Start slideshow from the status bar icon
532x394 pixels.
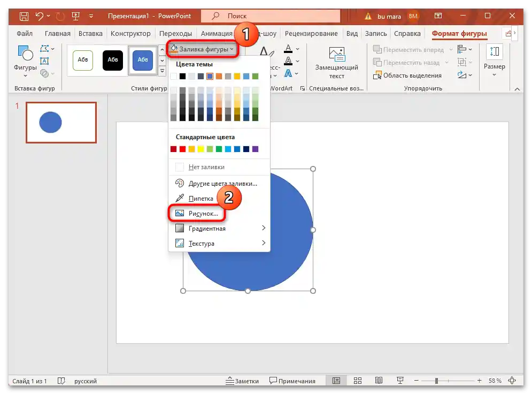click(400, 380)
